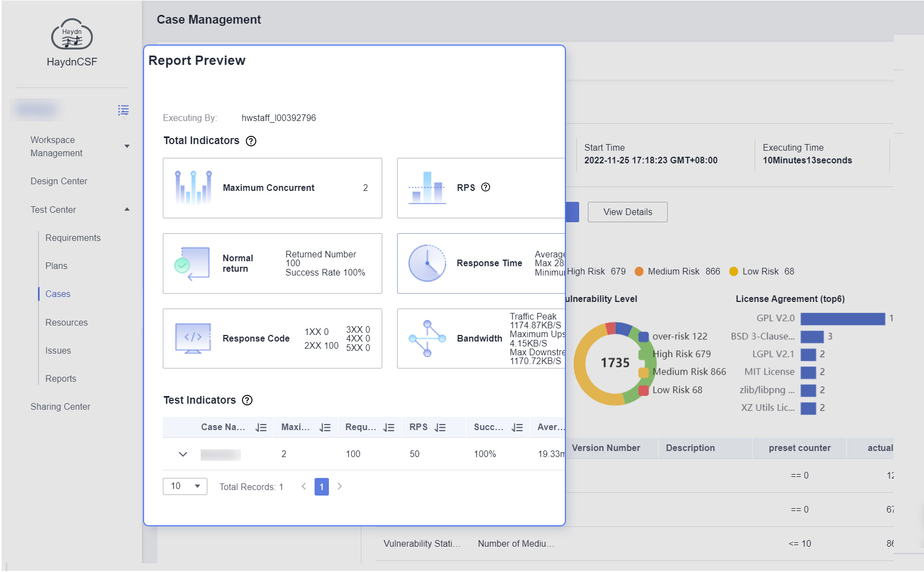
Task: Click the Maximum Concurrent bar chart icon
Action: click(193, 188)
